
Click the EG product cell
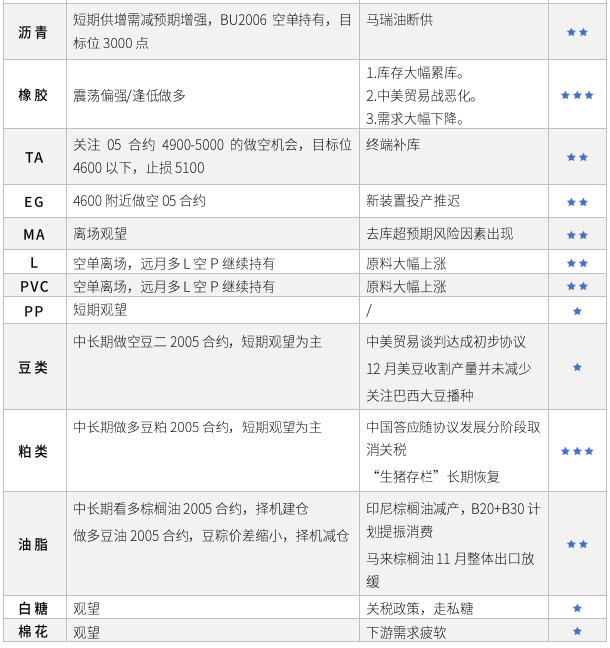(x=34, y=202)
